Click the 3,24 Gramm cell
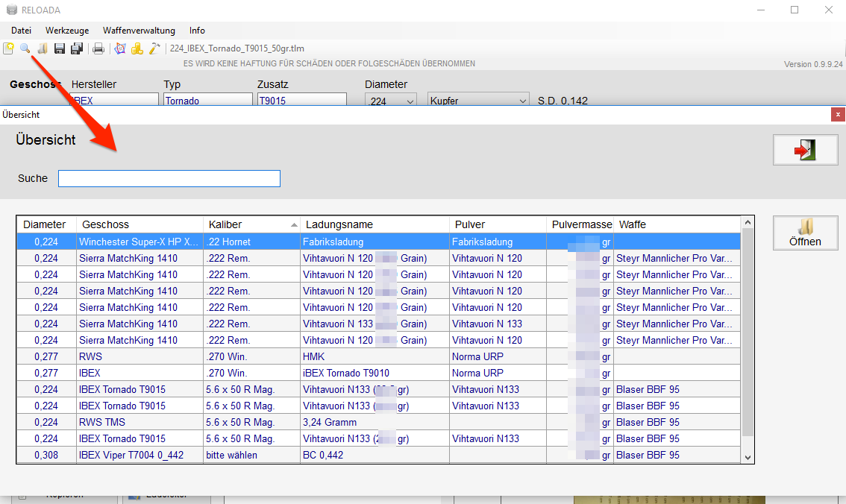 coord(375,422)
